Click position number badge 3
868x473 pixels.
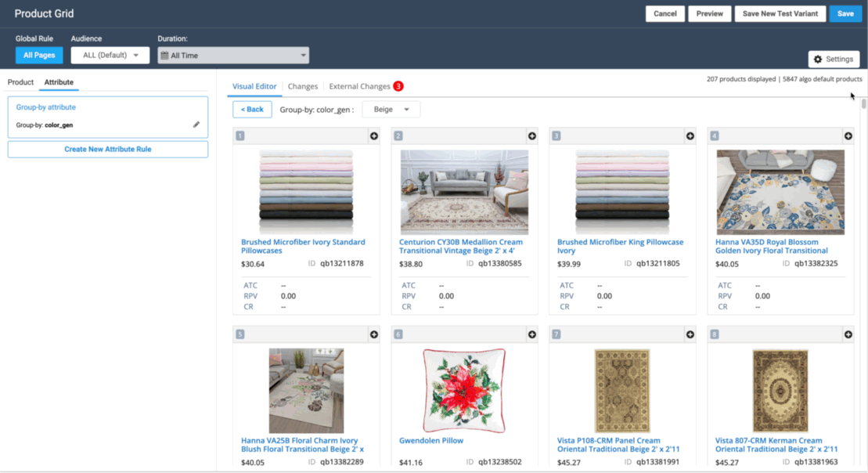[556, 135]
